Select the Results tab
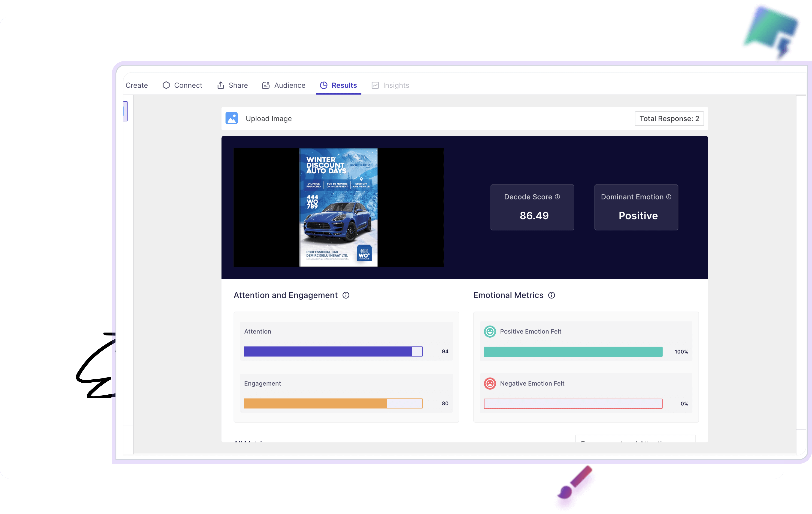The width and height of the screenshot is (812, 514). [x=338, y=85]
